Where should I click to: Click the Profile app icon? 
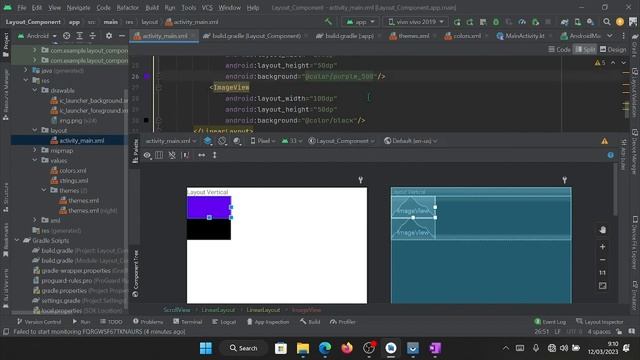click(x=522, y=22)
